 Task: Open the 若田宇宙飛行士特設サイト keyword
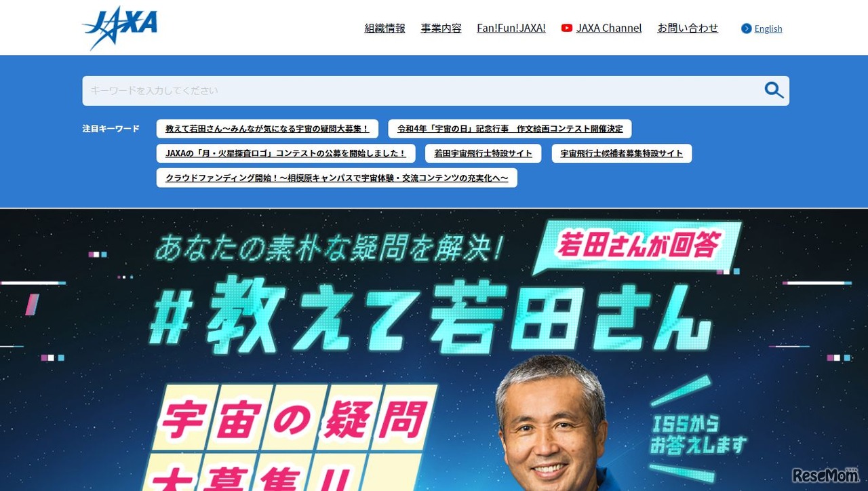click(484, 153)
